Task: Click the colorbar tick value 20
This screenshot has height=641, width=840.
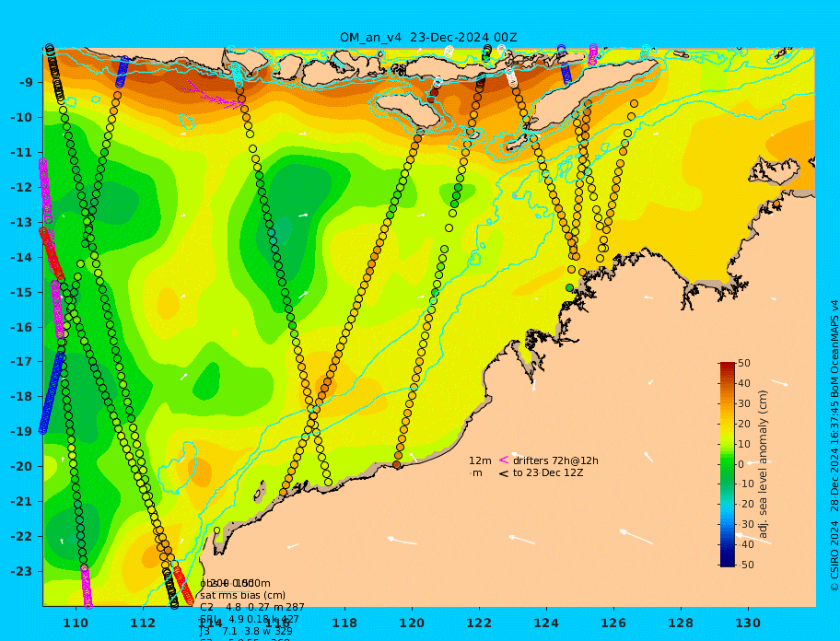Action: coord(744,424)
